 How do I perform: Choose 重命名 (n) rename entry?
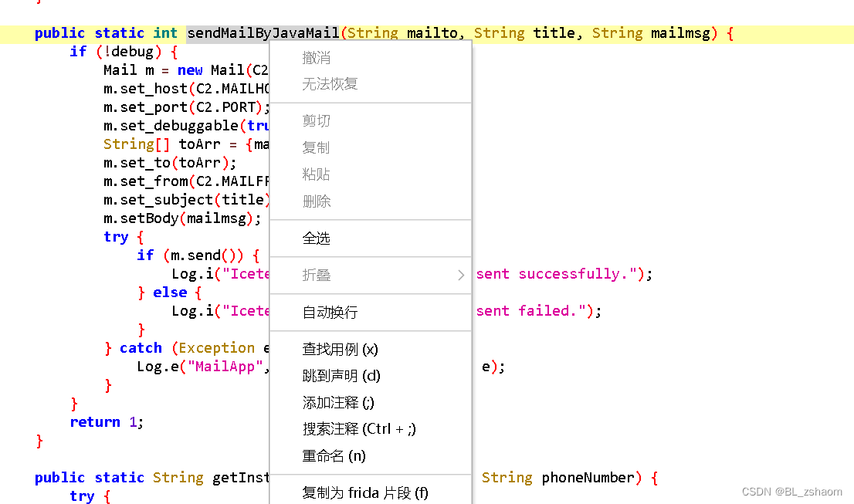(x=371, y=455)
